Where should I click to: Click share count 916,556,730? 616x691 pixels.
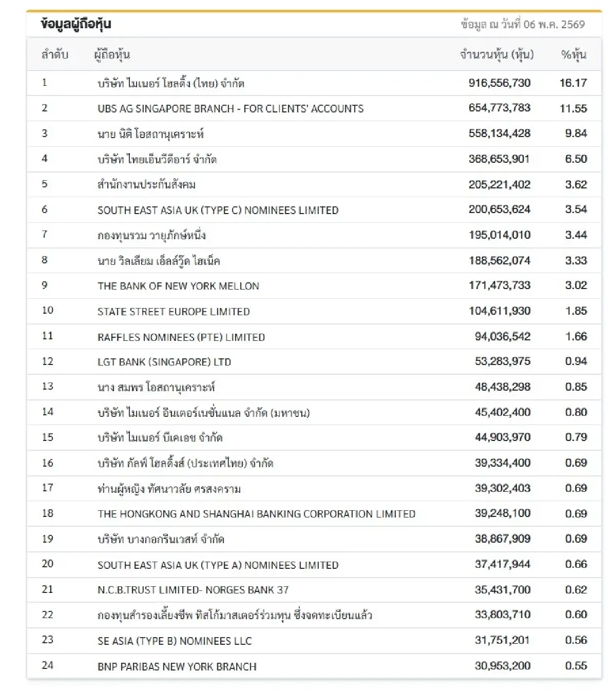[499, 83]
